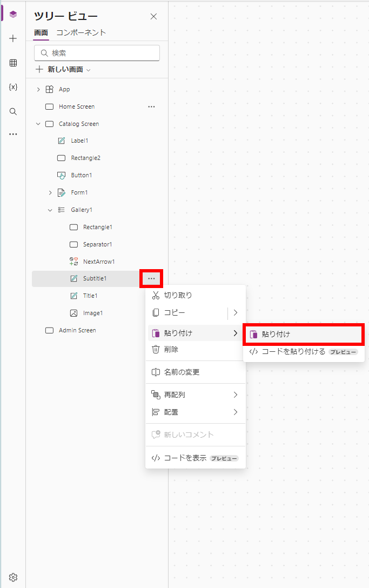Expand the Form1 node
Screen dimensions: 369x588
point(50,192)
